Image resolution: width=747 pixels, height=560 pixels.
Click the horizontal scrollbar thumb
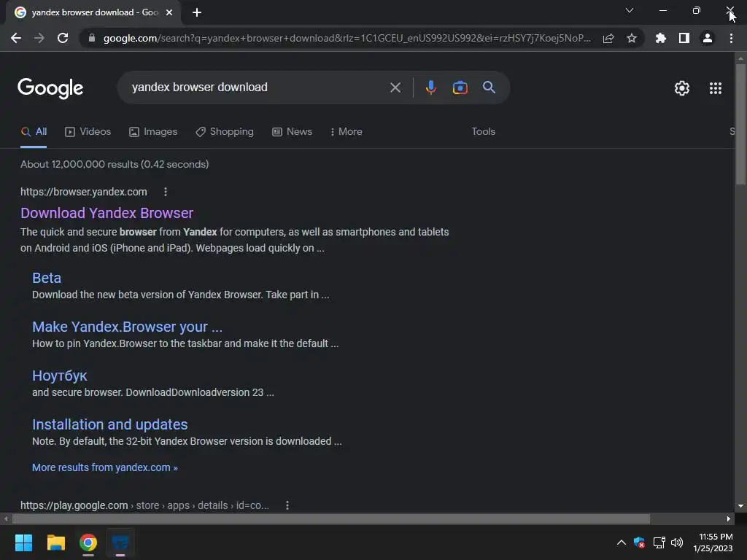(x=330, y=518)
